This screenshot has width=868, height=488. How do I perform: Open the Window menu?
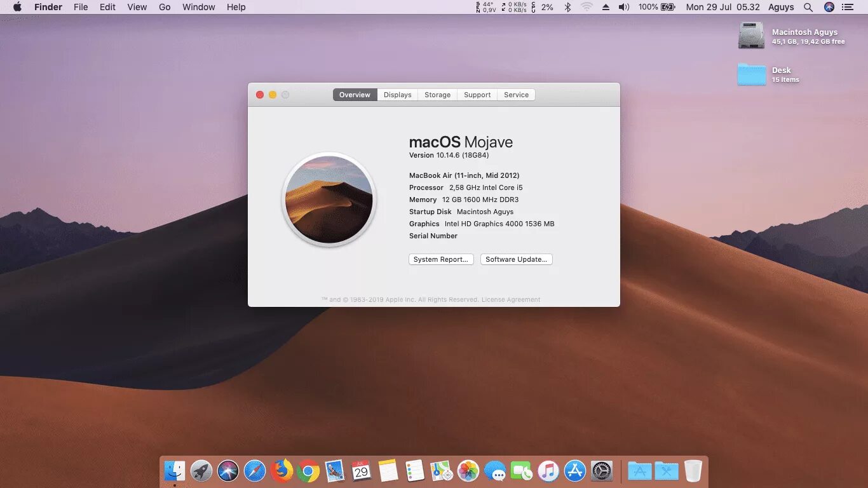199,7
